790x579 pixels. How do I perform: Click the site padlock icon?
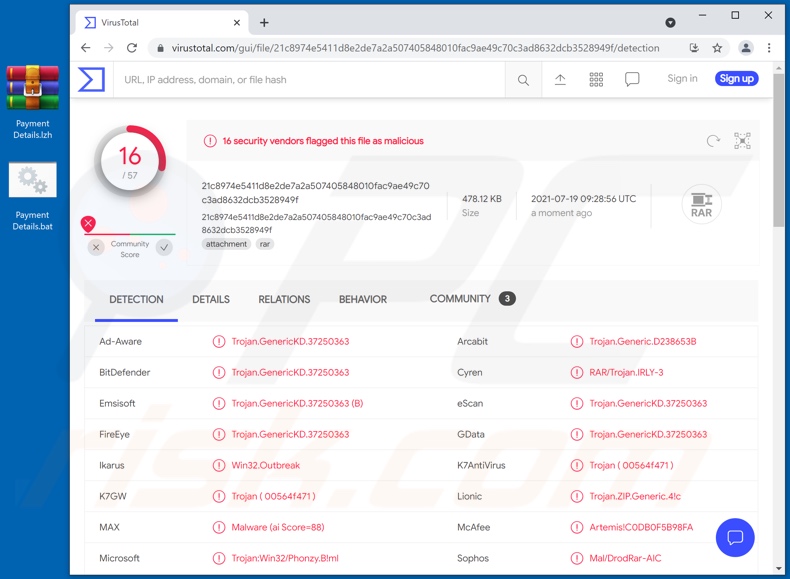point(160,48)
